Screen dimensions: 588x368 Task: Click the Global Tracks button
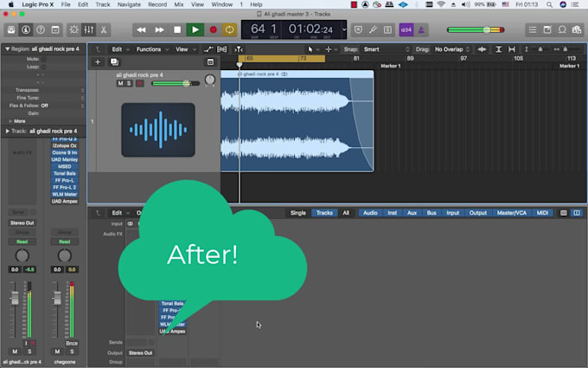click(x=210, y=62)
